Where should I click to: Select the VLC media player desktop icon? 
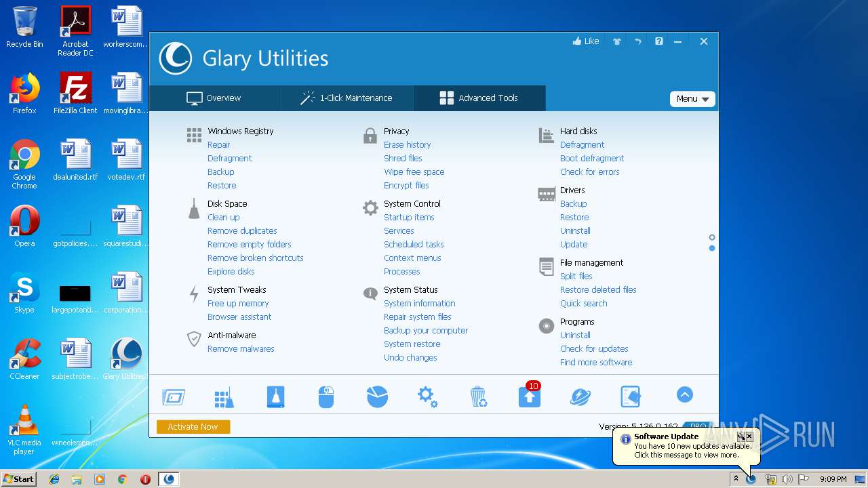(24, 430)
